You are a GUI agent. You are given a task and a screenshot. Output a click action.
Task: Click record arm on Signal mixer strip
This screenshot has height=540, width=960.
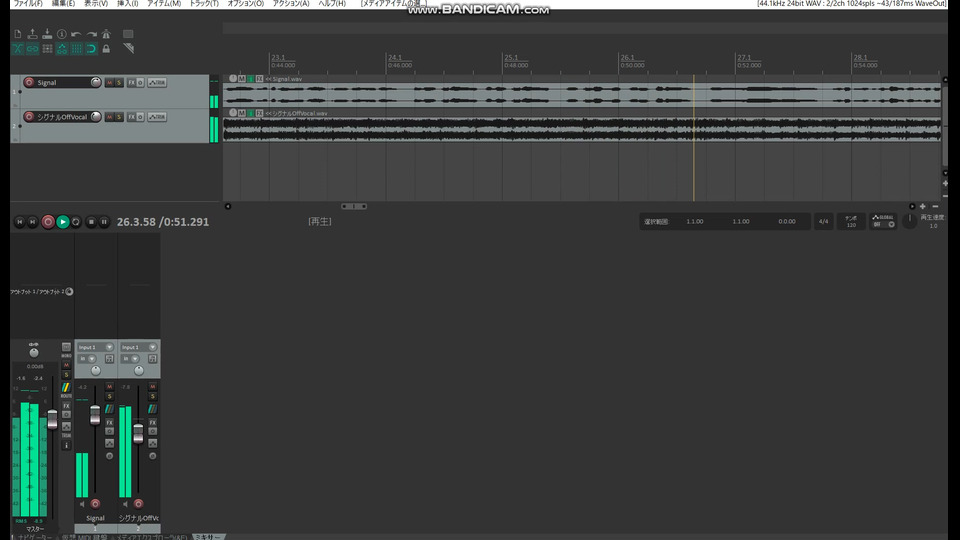(x=95, y=504)
